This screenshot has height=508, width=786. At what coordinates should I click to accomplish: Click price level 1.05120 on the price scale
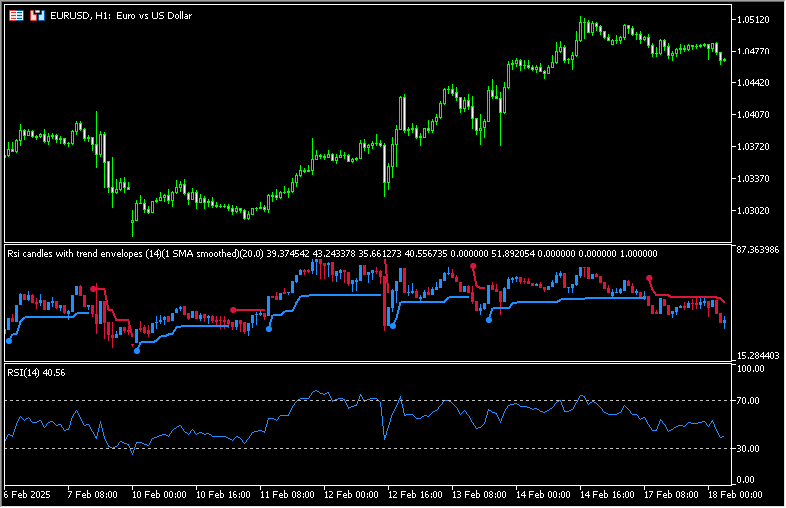click(x=753, y=20)
